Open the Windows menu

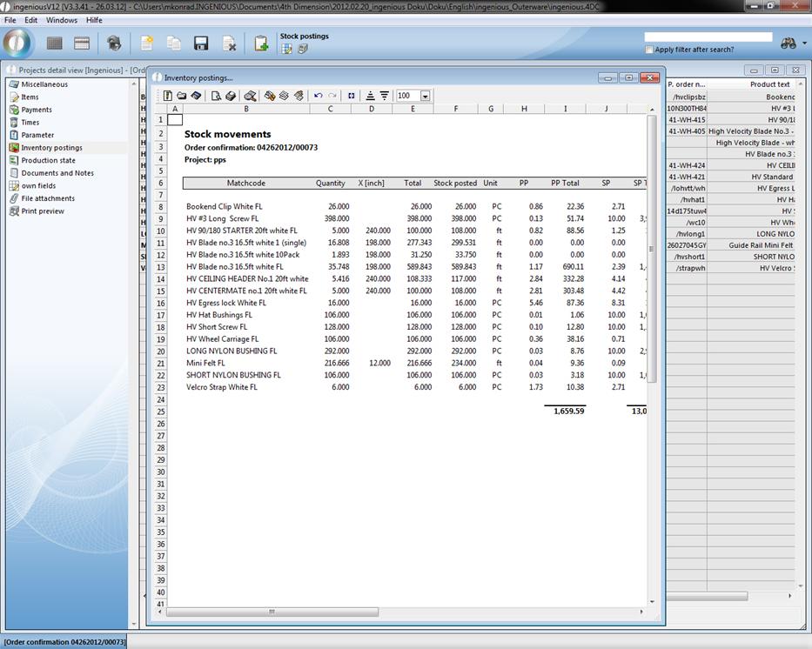pos(61,20)
